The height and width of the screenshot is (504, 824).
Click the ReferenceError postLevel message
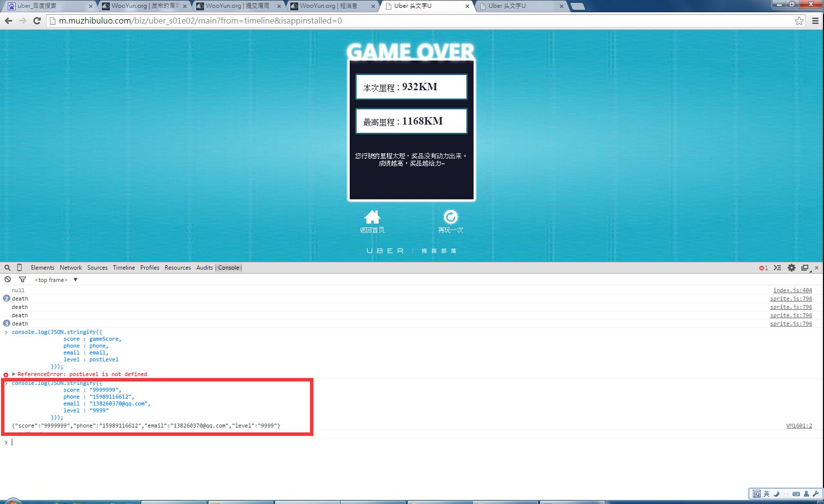coord(82,374)
